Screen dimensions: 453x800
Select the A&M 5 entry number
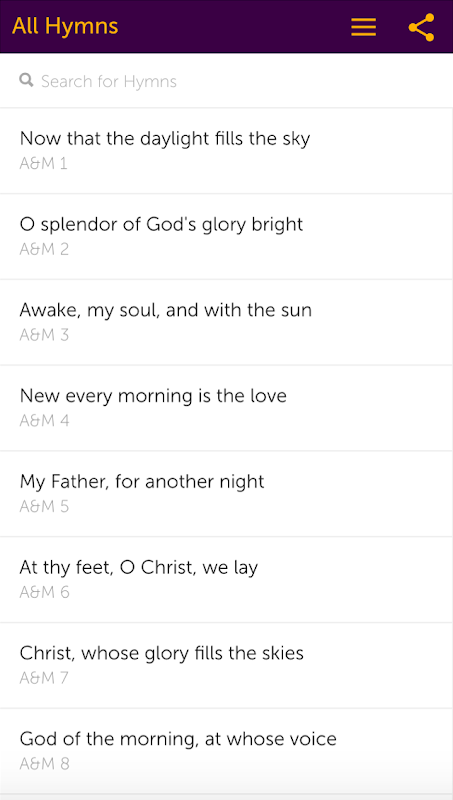[x=44, y=507]
